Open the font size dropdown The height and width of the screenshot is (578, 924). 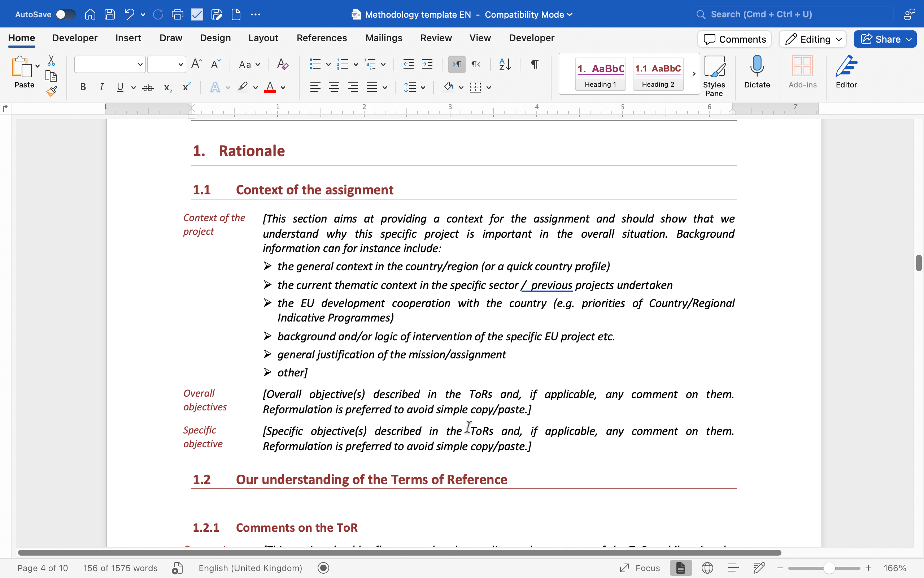click(180, 64)
